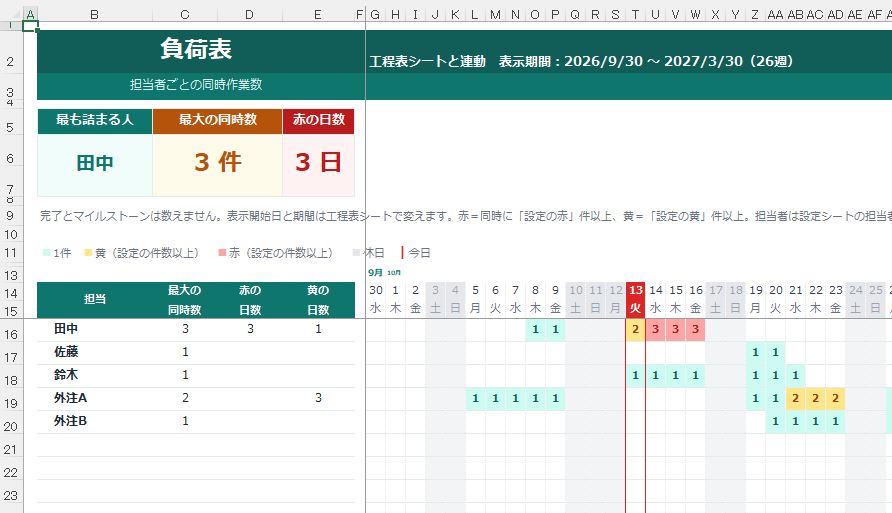Image resolution: width=892 pixels, height=513 pixels.
Task: Select column T header
Action: [635, 15]
